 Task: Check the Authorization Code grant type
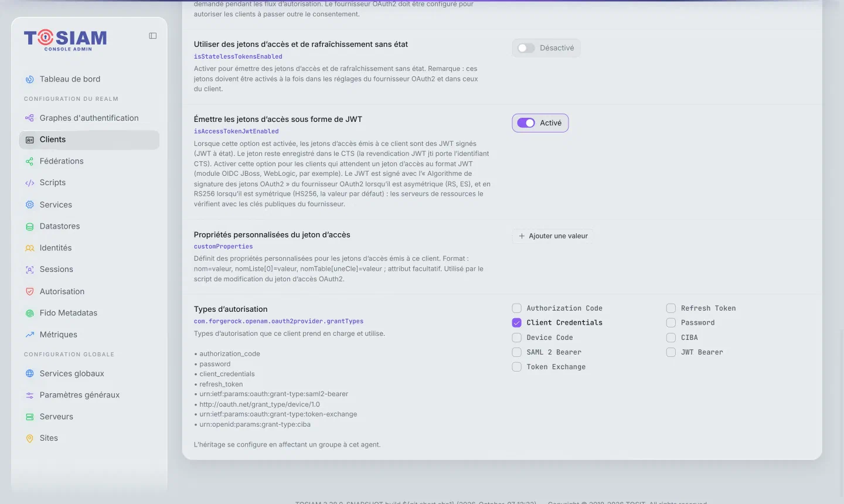[517, 308]
